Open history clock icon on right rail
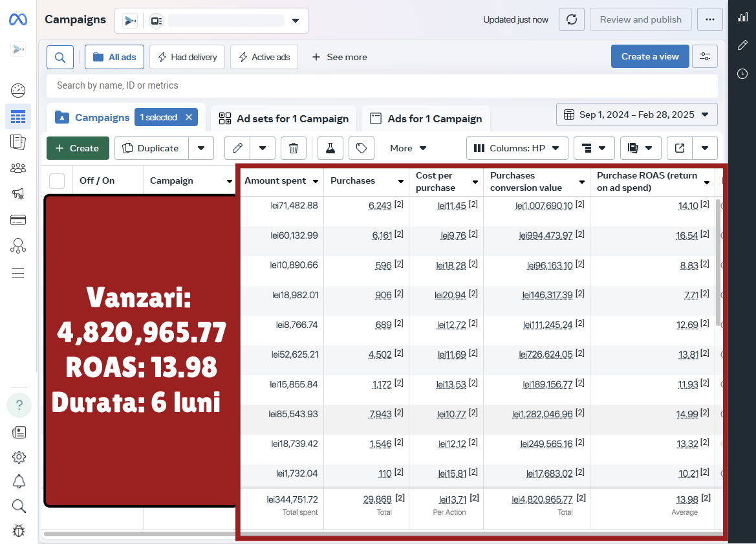This screenshot has width=756, height=544. [742, 73]
